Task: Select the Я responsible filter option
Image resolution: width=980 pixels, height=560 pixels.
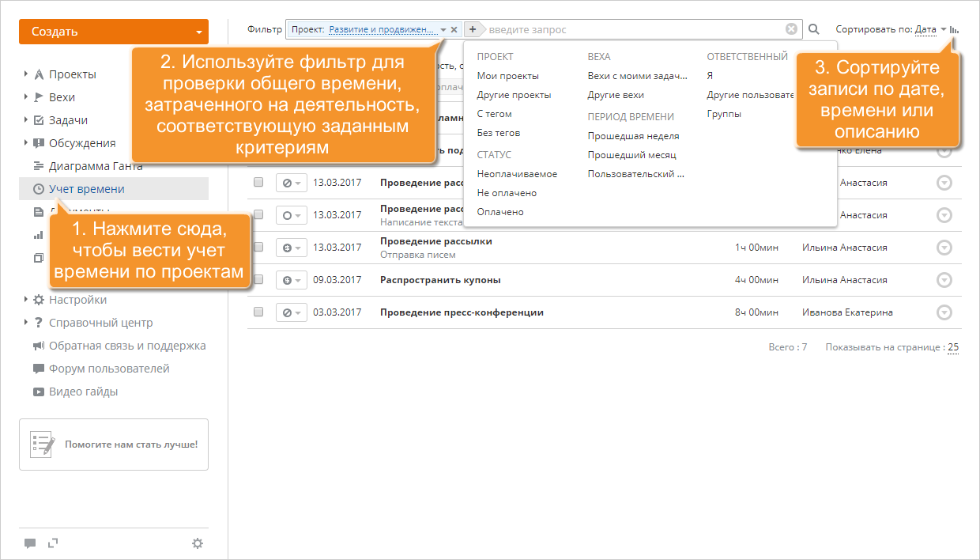Action: point(710,76)
